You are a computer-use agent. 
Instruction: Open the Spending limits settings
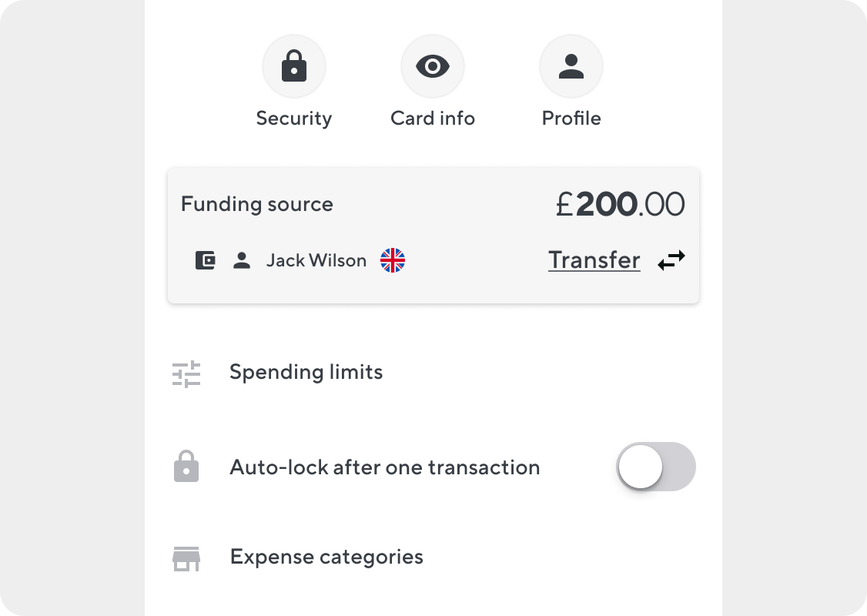coord(306,373)
